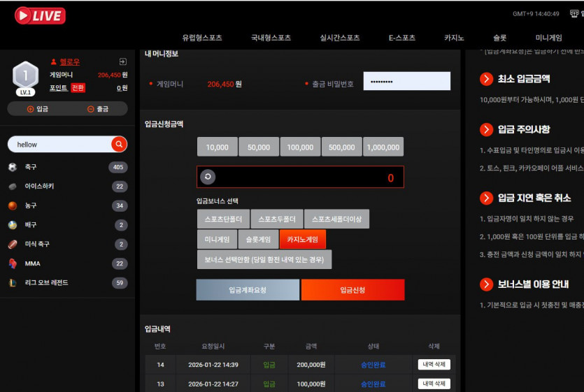This screenshot has height=392, width=584.
Task: Open the 축구 soccer ball icon
Action: pyautogui.click(x=13, y=167)
